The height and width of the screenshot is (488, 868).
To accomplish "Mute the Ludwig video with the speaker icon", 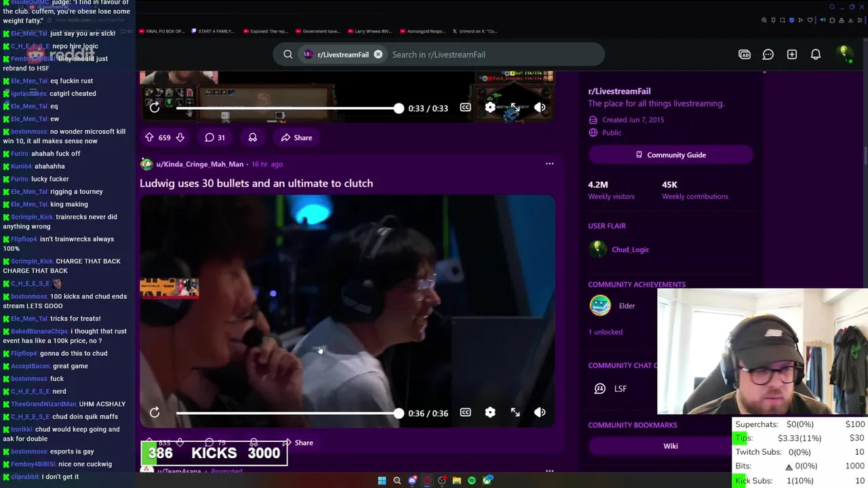I will (x=540, y=413).
